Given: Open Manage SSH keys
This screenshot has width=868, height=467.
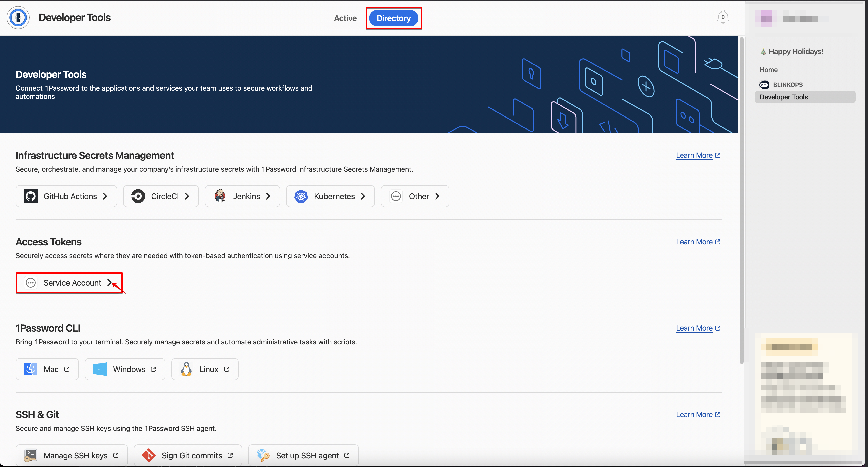Looking at the screenshot, I should pyautogui.click(x=71, y=455).
